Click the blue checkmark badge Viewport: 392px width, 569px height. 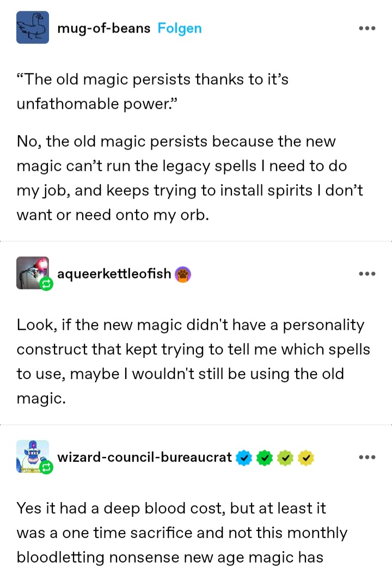coord(244,458)
